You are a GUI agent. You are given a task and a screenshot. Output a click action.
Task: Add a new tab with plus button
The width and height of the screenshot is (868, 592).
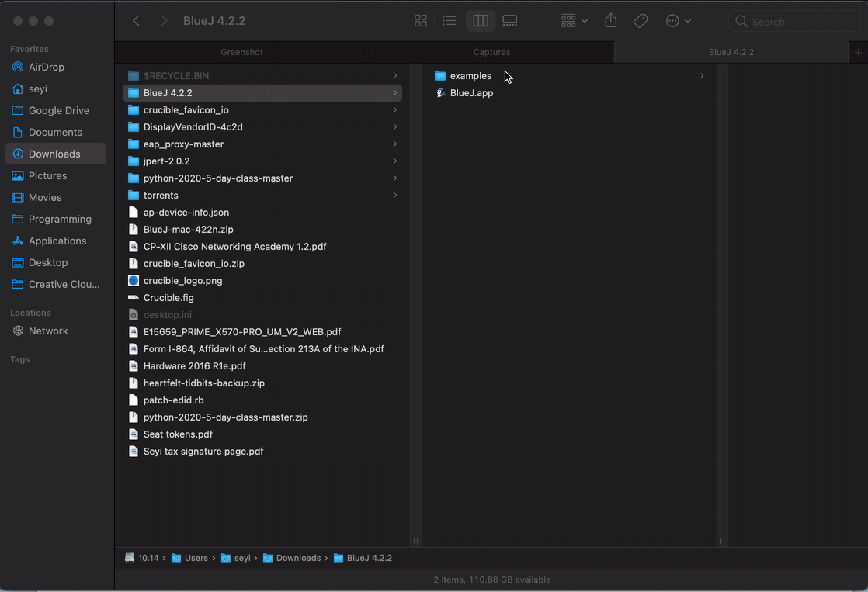[858, 52]
